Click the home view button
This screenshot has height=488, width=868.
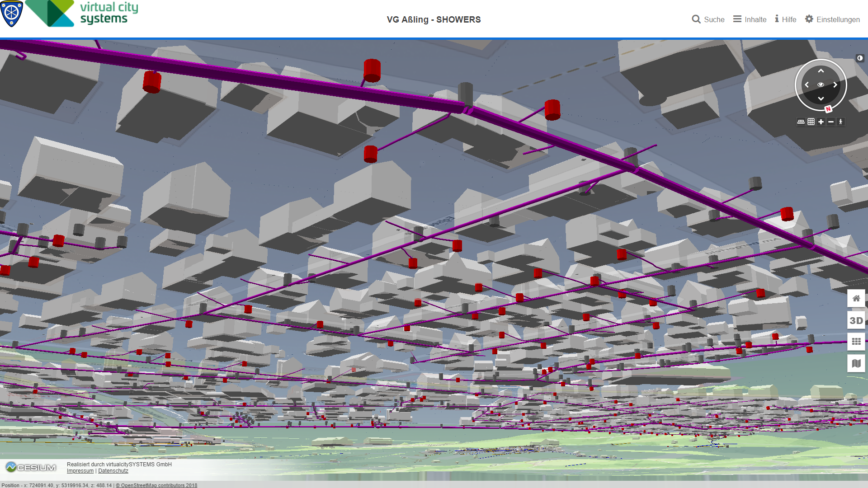[856, 299]
